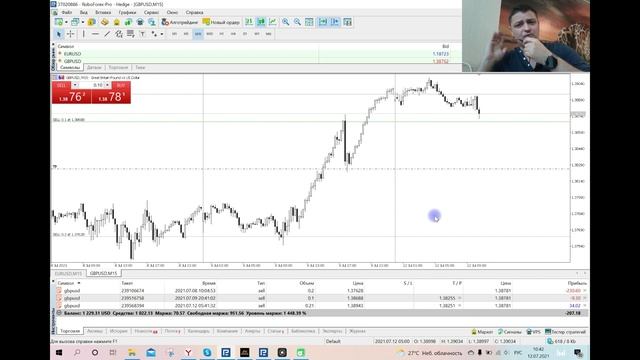Select M5 timeframe
640x360 pixels.
click(x=186, y=34)
